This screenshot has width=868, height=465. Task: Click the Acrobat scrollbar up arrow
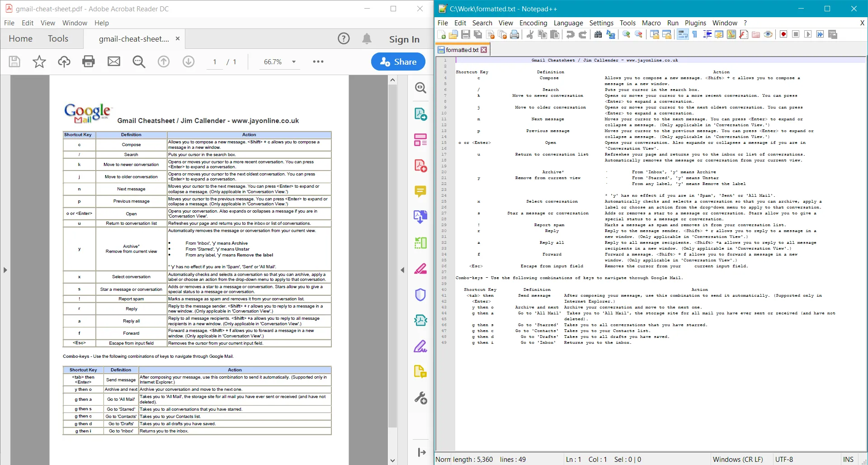click(x=392, y=80)
